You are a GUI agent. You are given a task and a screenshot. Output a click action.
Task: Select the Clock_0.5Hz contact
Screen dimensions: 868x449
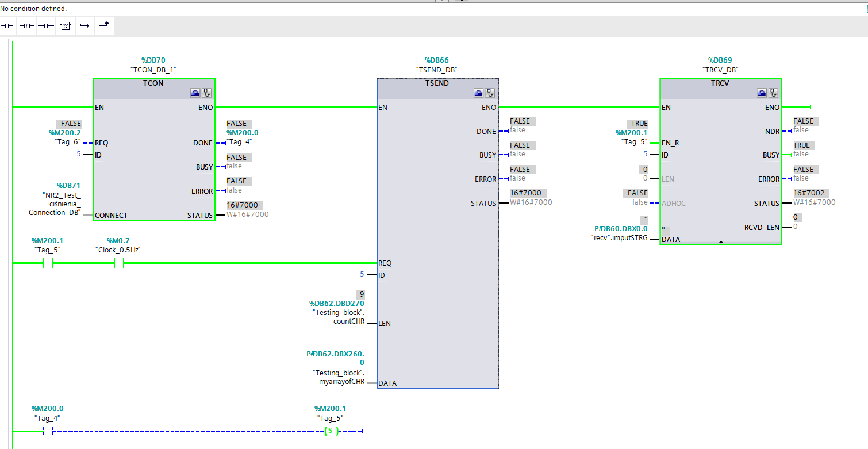point(119,263)
